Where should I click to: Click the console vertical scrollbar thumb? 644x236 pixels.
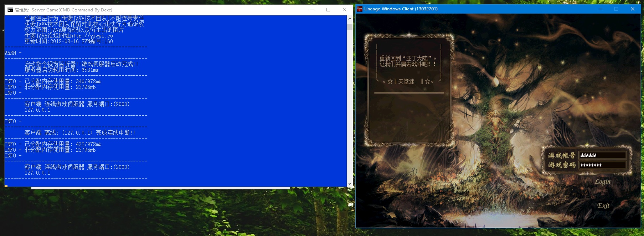point(350,27)
